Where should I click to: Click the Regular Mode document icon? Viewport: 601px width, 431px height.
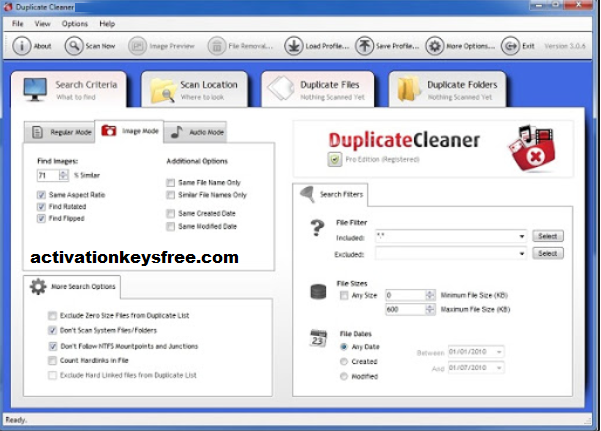coord(37,132)
